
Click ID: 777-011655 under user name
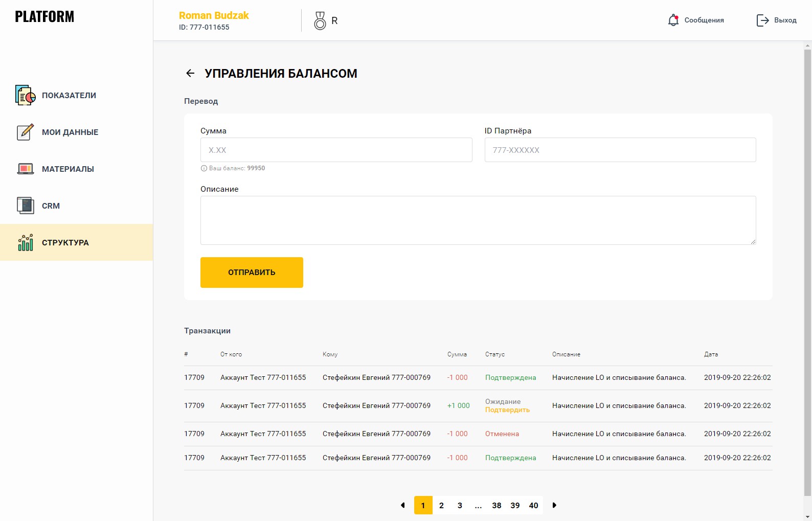[x=204, y=27]
